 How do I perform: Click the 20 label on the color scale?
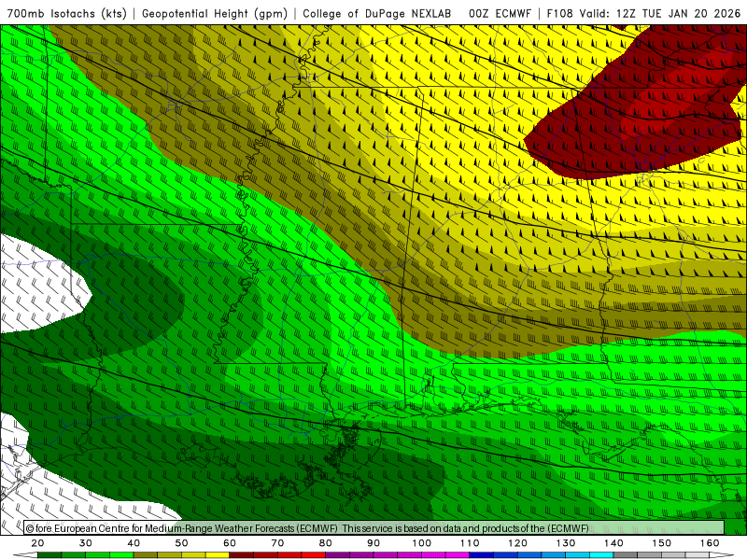pos(37,543)
